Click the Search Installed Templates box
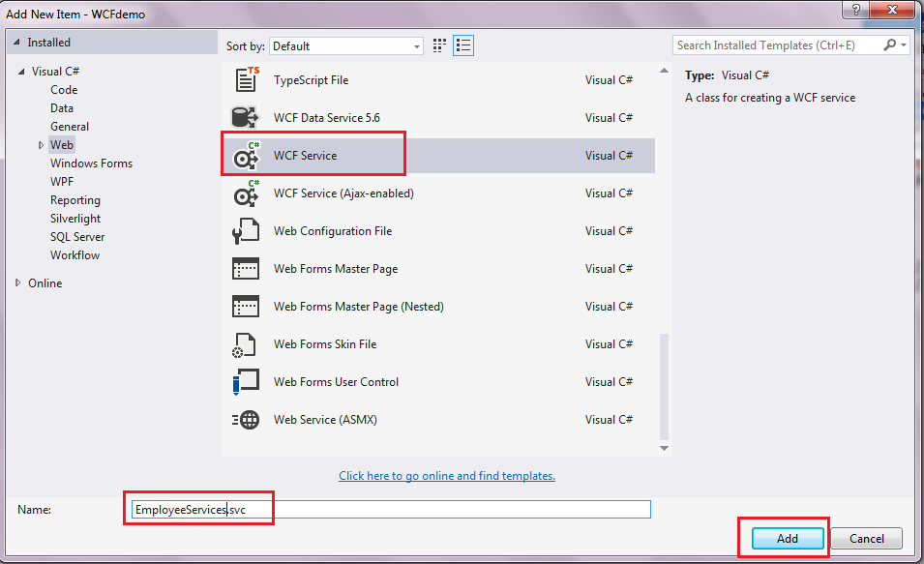Screen dimensions: 924x564 click(778, 45)
